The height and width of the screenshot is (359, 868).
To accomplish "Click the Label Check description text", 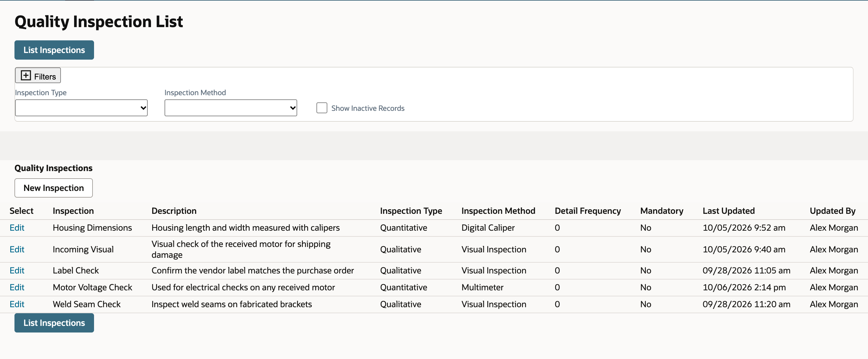I will (252, 270).
